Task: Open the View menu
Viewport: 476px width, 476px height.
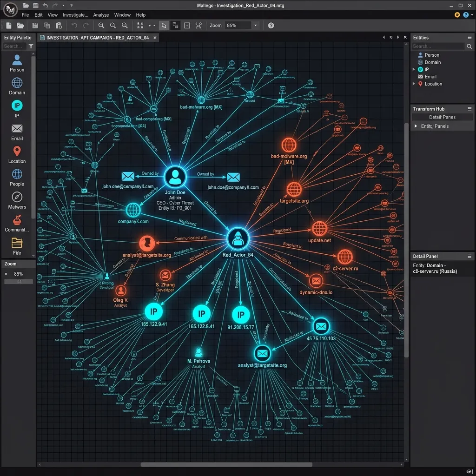Action: click(53, 15)
